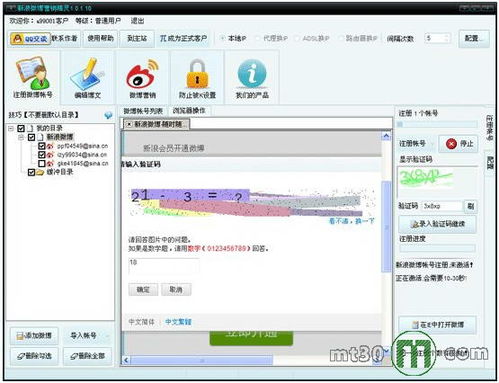Toggle the 我的目录 root checkbox

(x=21, y=128)
